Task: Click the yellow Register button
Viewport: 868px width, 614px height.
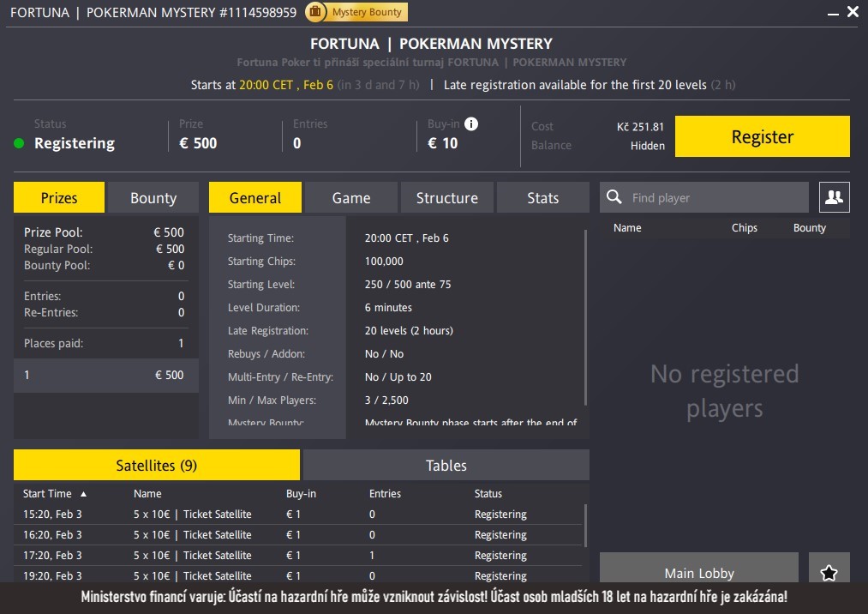Action: 763,136
